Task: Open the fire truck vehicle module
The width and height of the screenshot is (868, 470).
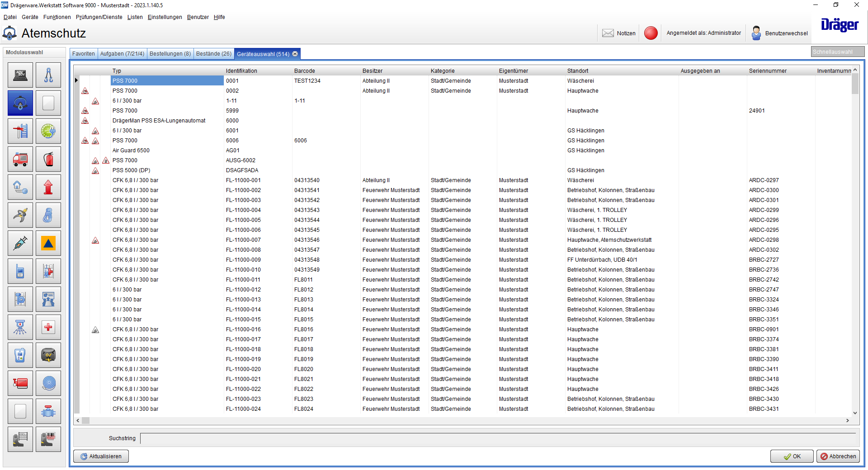Action: coord(20,159)
